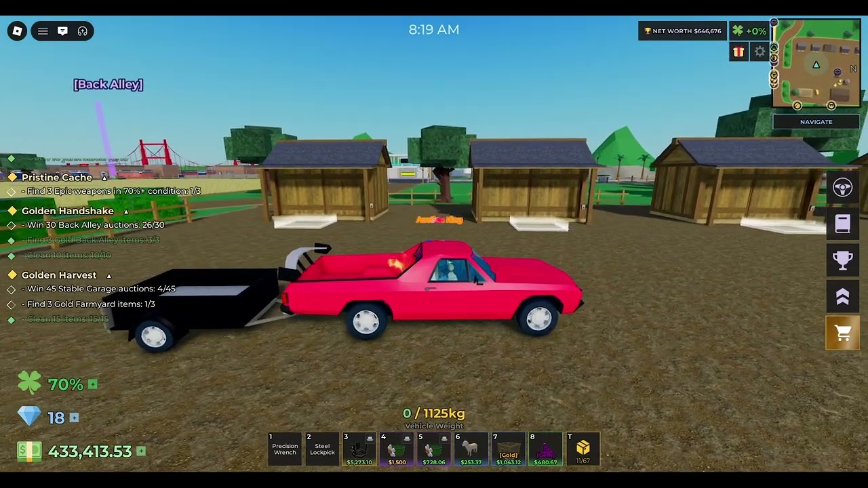This screenshot has width=868, height=488.
Task: Click the 0 / 1125kg vehicle weight
Action: pos(434,413)
